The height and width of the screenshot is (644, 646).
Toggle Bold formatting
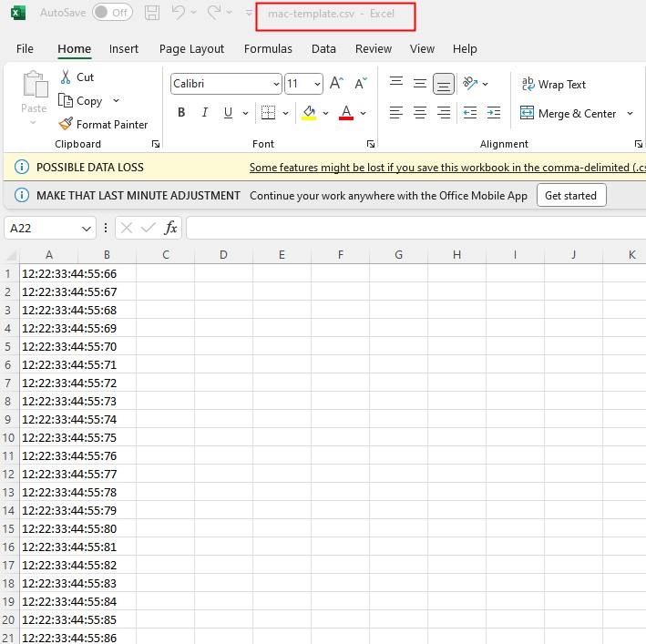coord(181,112)
